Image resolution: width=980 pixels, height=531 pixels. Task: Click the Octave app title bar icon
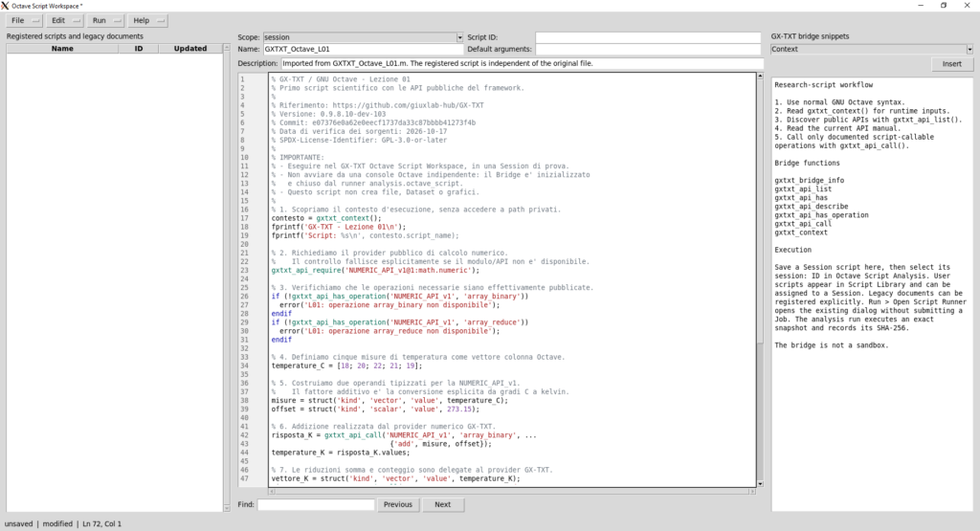(5, 6)
